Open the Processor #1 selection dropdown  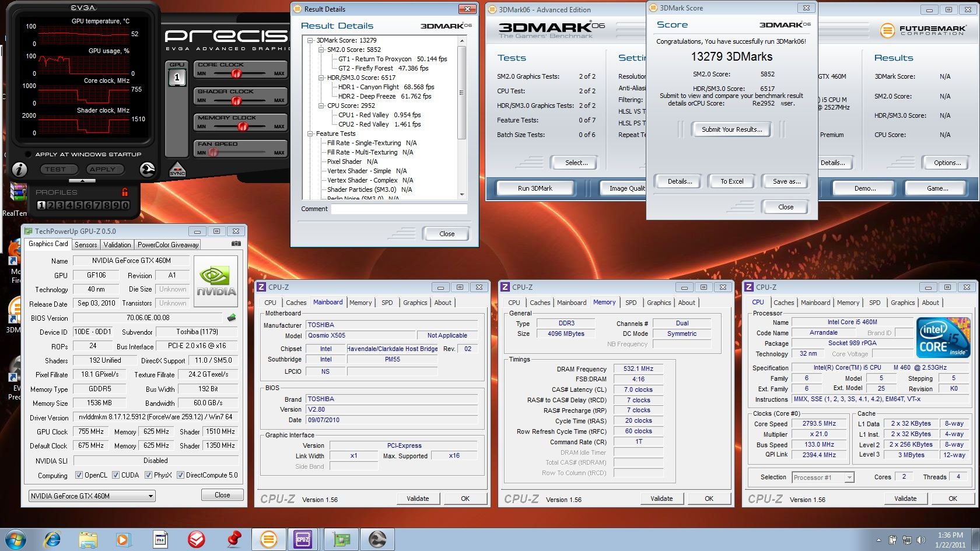[822, 478]
